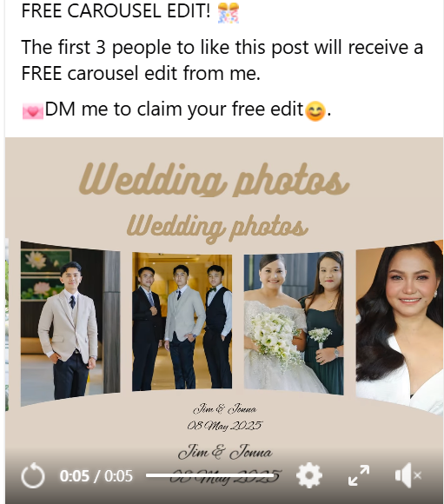Select the woman in white portrait photo

400,328
